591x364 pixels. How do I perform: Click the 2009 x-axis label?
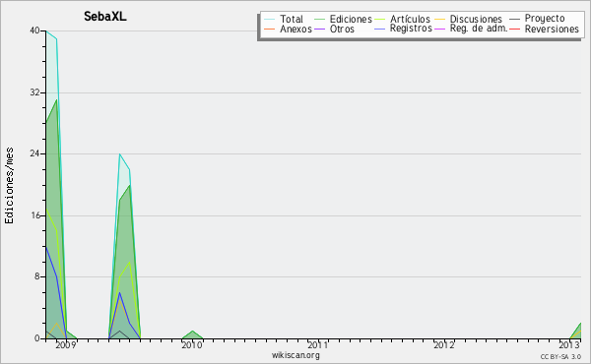click(x=66, y=344)
